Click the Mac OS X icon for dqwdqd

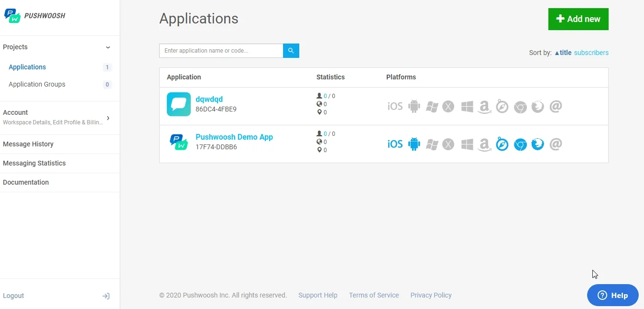pyautogui.click(x=448, y=106)
